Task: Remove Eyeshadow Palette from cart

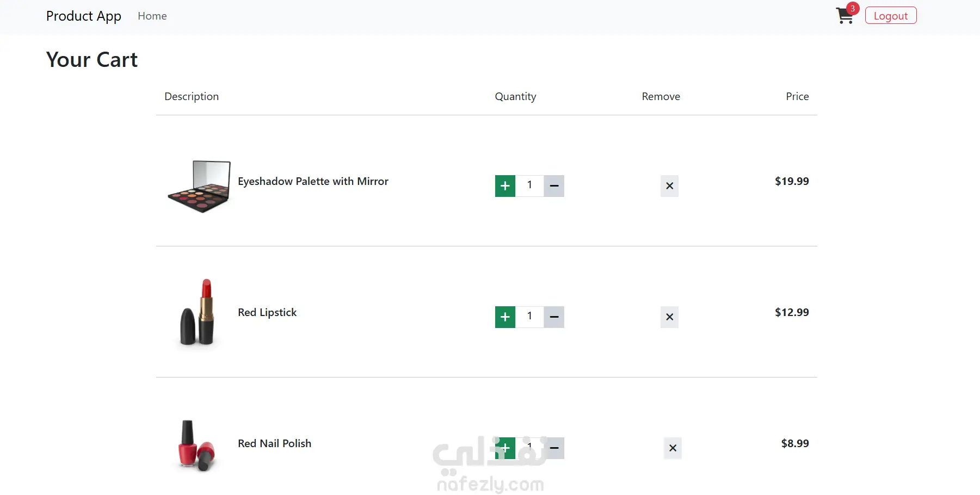Action: tap(669, 186)
